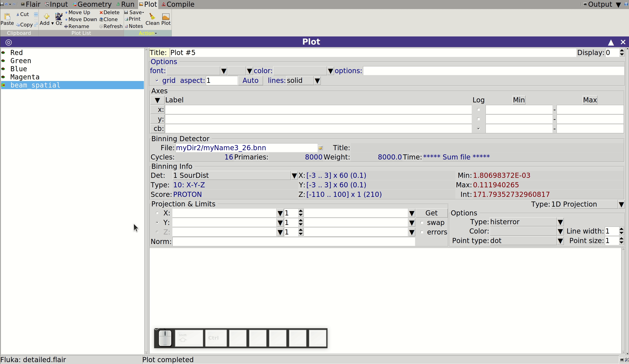Viewport: 629px width, 364px height.
Task: Select the Red plot entry
Action: [x=72, y=53]
